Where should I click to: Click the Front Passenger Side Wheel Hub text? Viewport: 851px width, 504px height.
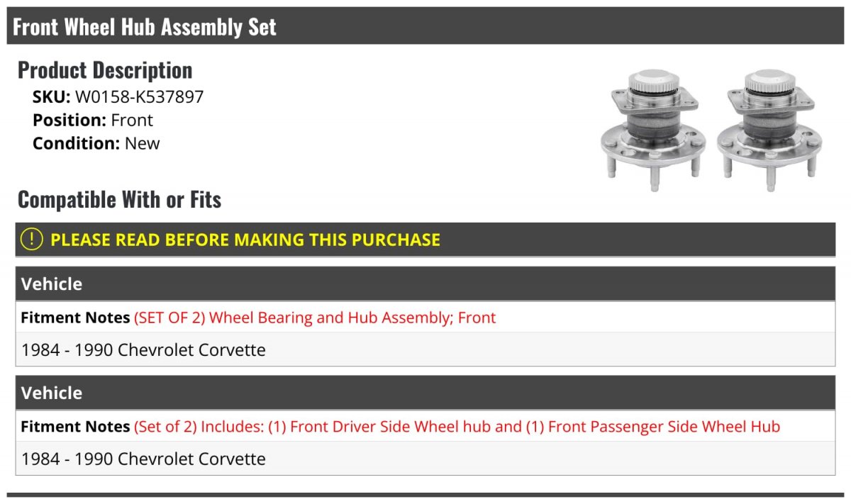pyautogui.click(x=664, y=427)
